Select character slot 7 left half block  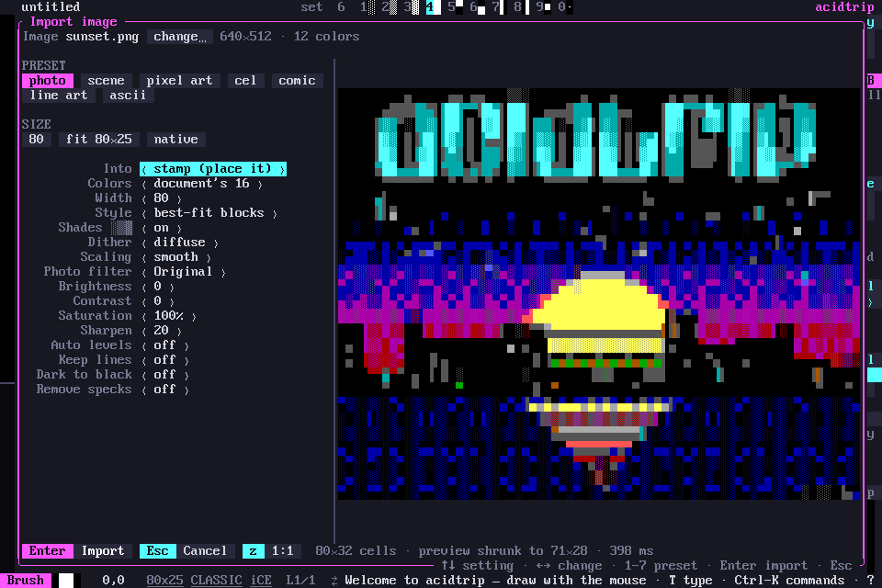500,7
